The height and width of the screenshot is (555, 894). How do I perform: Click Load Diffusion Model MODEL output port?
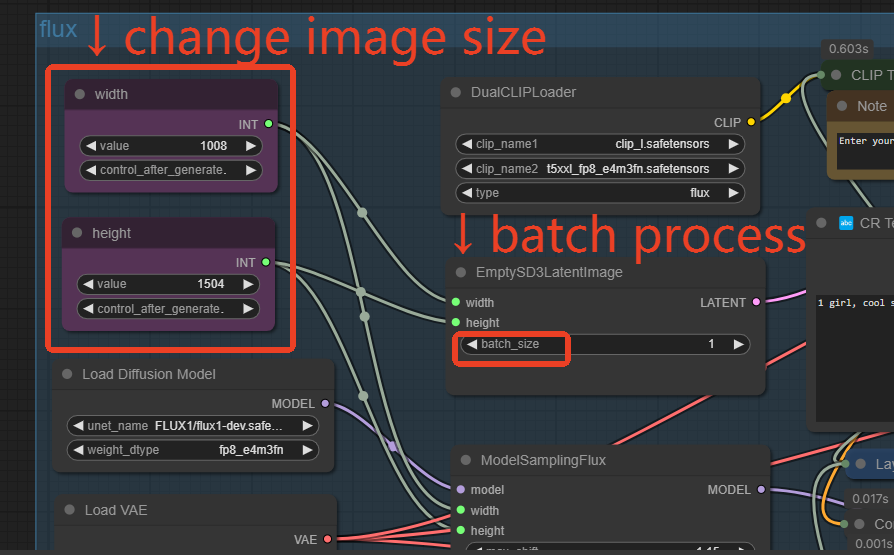point(325,403)
